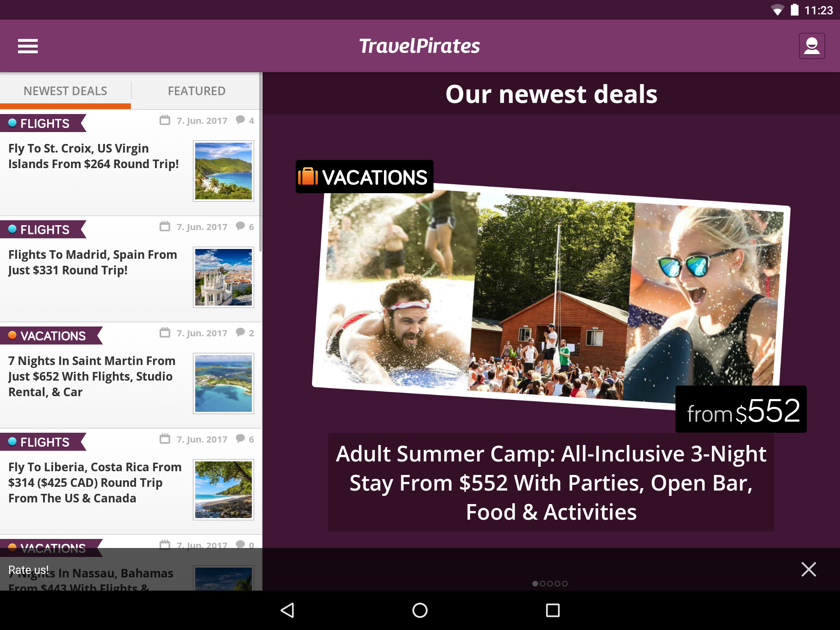The height and width of the screenshot is (630, 840).
Task: Tap the calendar icon on Madrid deal
Action: [165, 226]
